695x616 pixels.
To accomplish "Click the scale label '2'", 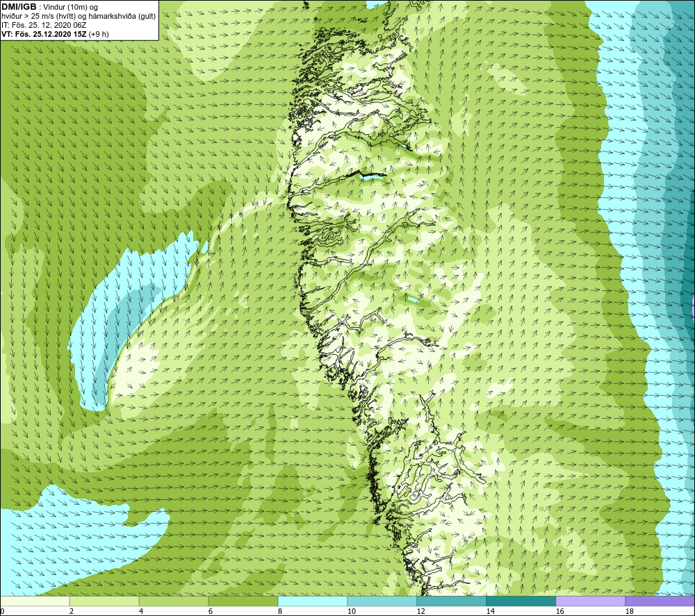I will [72, 612].
